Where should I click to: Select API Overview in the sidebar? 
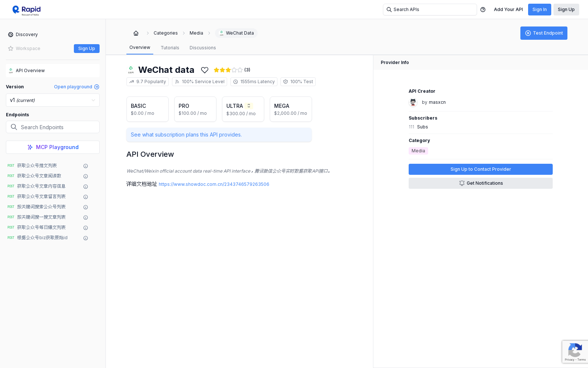(53, 71)
